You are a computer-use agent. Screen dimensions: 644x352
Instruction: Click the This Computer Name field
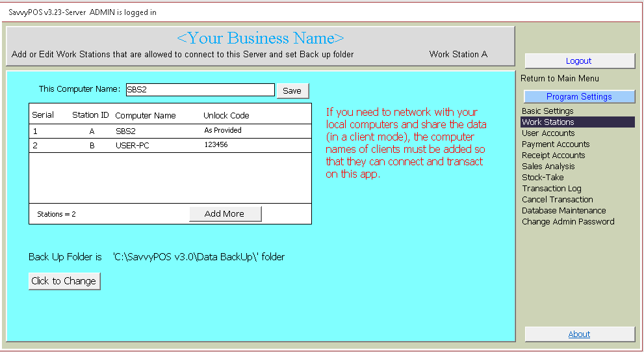[200, 90]
